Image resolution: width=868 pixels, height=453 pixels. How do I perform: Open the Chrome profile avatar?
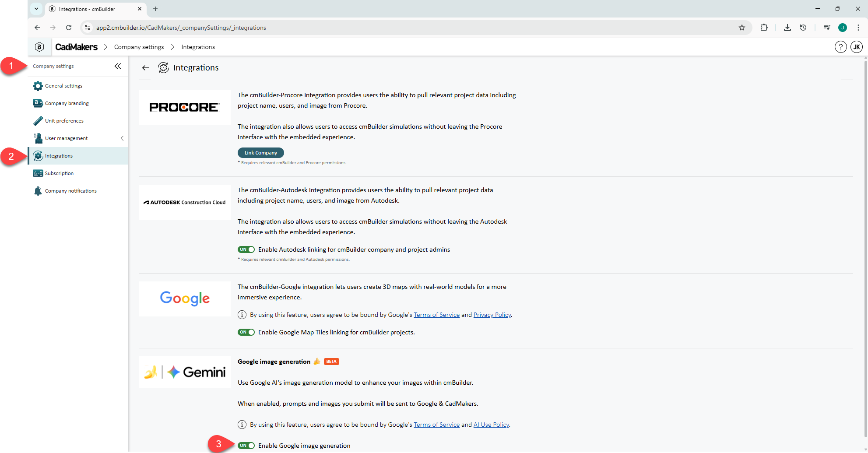(843, 28)
